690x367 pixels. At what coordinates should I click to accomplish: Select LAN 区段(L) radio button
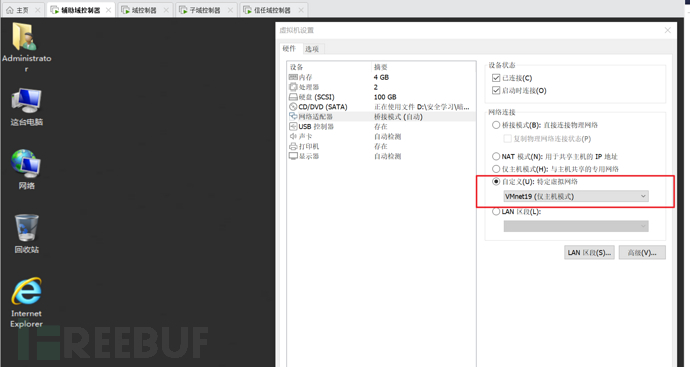click(496, 212)
